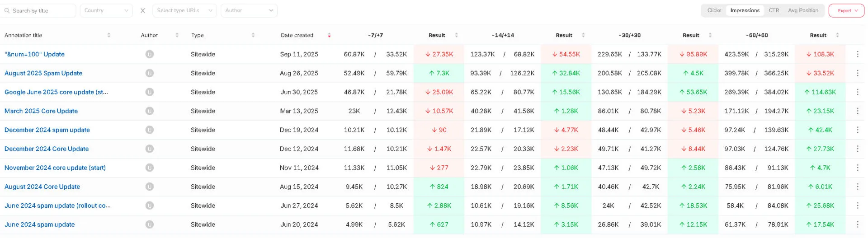This screenshot has width=868, height=238.
Task: Switch to Avg Position view
Action: [x=802, y=10]
